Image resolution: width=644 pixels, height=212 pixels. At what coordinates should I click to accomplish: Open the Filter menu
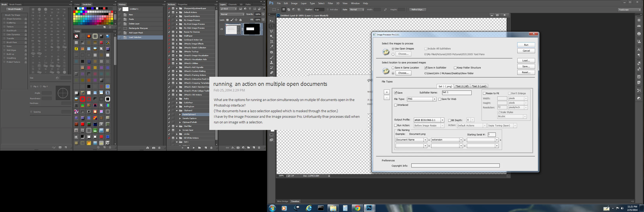pyautogui.click(x=330, y=3)
